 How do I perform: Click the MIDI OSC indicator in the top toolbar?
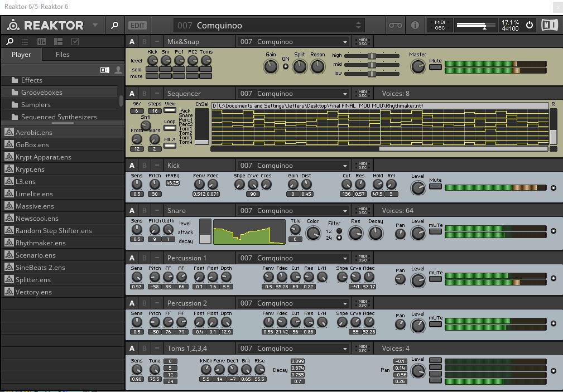point(440,25)
